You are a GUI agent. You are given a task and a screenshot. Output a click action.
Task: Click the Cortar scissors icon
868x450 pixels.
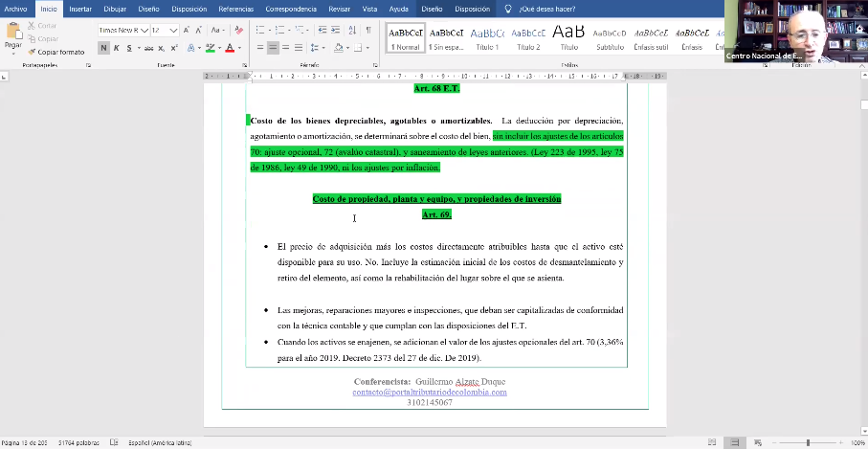pos(32,26)
